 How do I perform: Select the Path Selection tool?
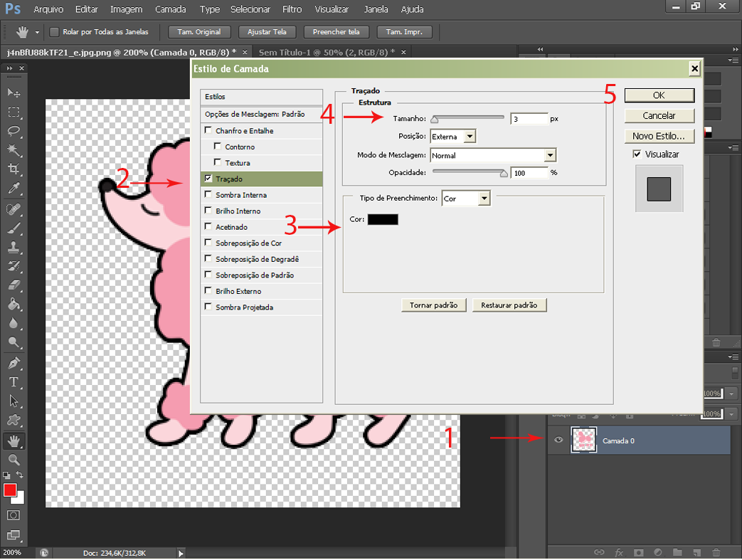[14, 401]
